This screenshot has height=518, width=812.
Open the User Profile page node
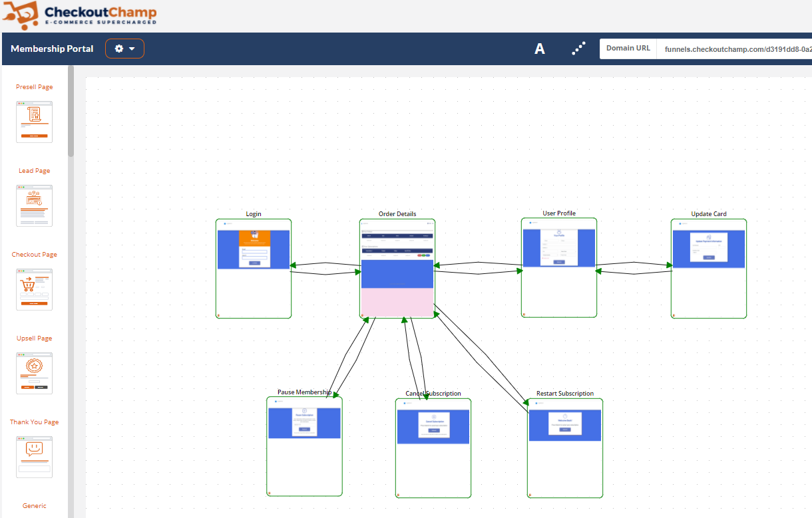click(559, 268)
